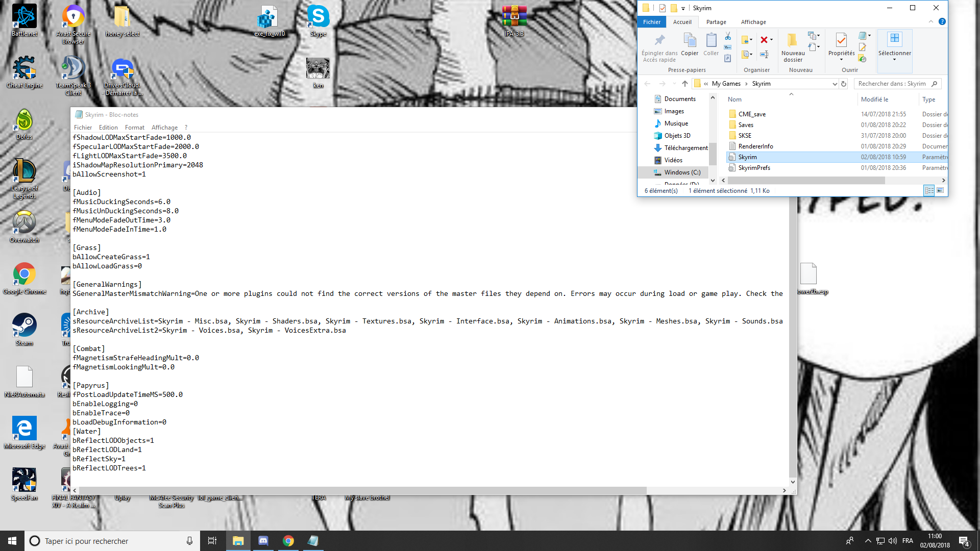Go up one folder level in Explorer
The height and width of the screenshot is (551, 980).
click(685, 84)
